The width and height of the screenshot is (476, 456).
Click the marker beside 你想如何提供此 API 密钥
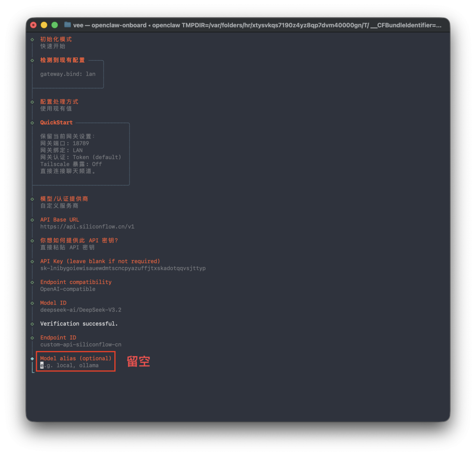[33, 240]
